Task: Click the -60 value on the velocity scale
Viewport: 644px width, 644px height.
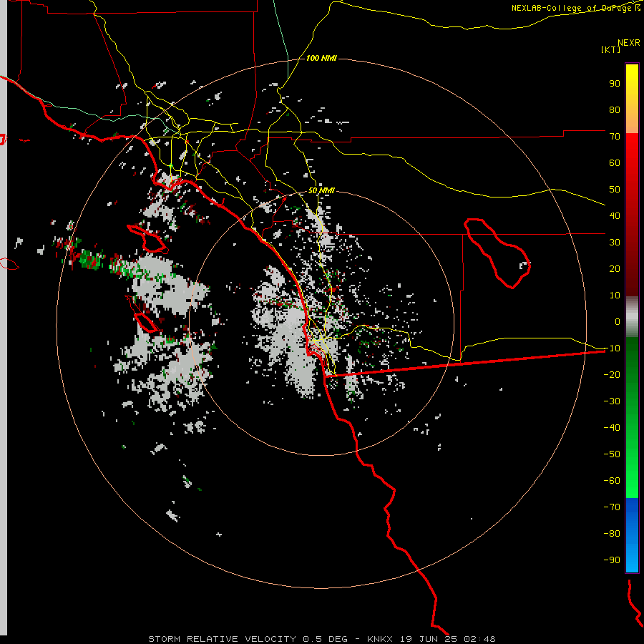Action: 612,481
